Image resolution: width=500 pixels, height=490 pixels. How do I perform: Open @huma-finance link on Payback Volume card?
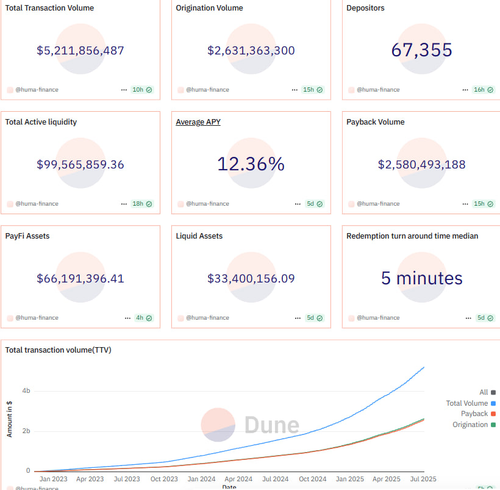click(378, 204)
